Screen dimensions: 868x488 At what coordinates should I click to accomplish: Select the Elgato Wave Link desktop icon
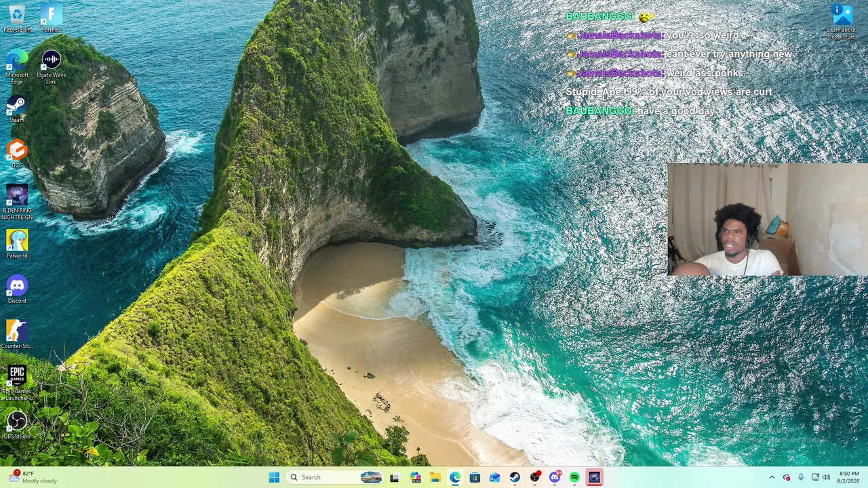51,67
